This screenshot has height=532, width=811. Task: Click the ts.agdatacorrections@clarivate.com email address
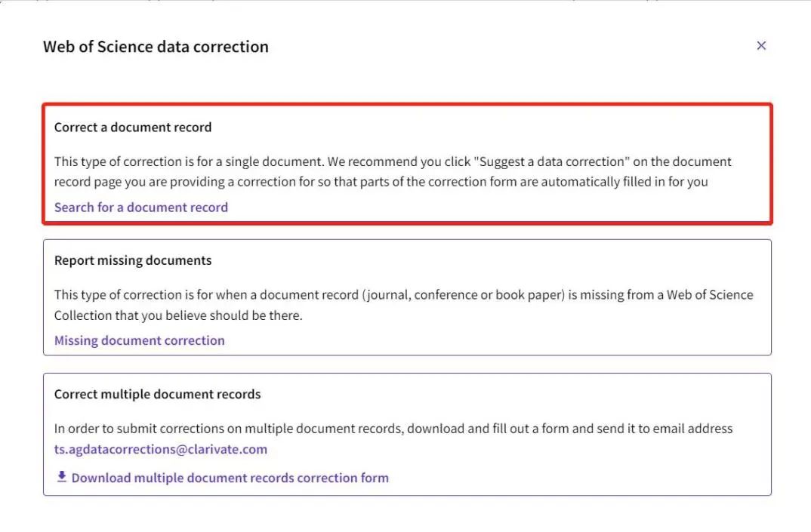click(x=161, y=449)
